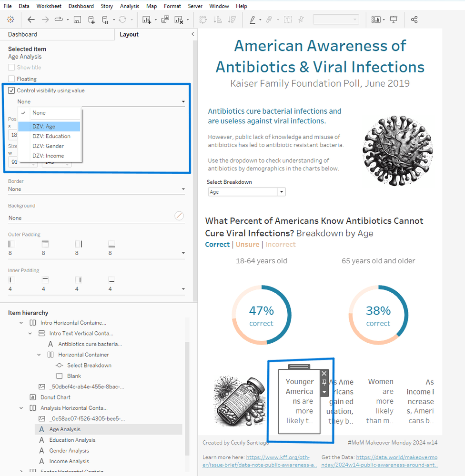Click the Presentation Mode icon
The height and width of the screenshot is (476, 465).
point(394,20)
